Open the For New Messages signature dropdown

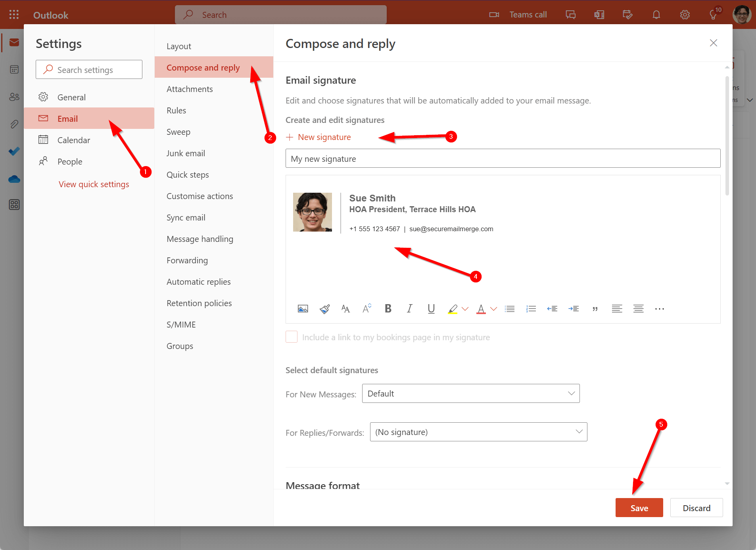470,393
